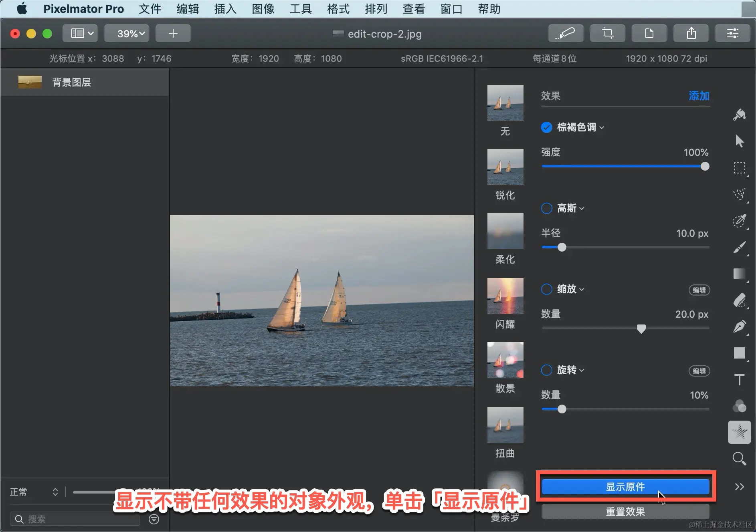The height and width of the screenshot is (532, 756).
Task: Open the Color Adjustments tool
Action: (x=740, y=406)
